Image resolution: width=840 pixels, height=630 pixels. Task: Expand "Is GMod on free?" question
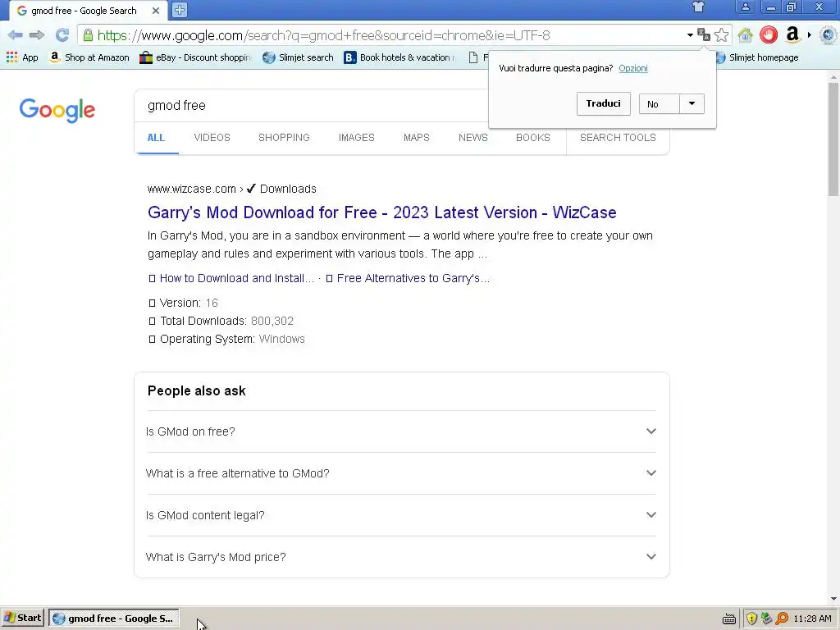(400, 431)
